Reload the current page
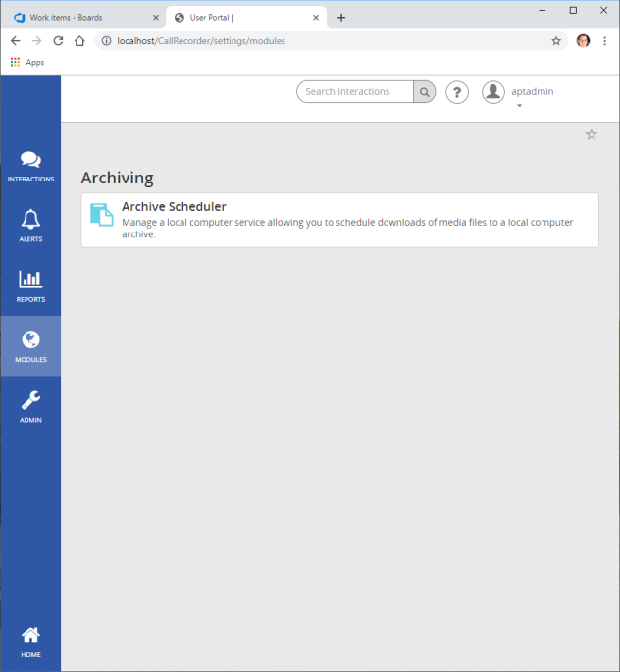The image size is (620, 672). pyautogui.click(x=58, y=41)
